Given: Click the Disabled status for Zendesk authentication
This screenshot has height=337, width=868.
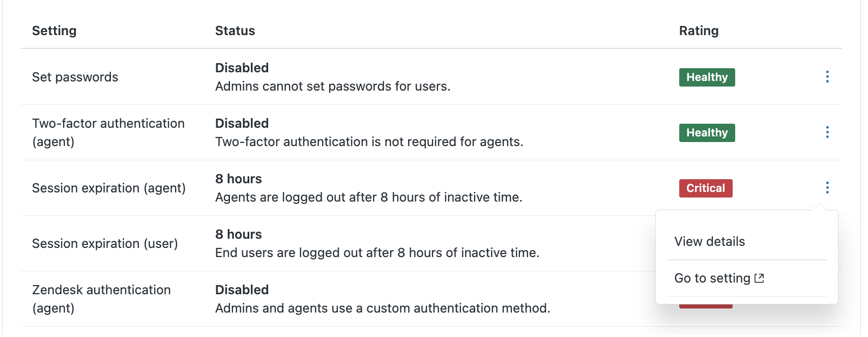Looking at the screenshot, I should point(242,290).
